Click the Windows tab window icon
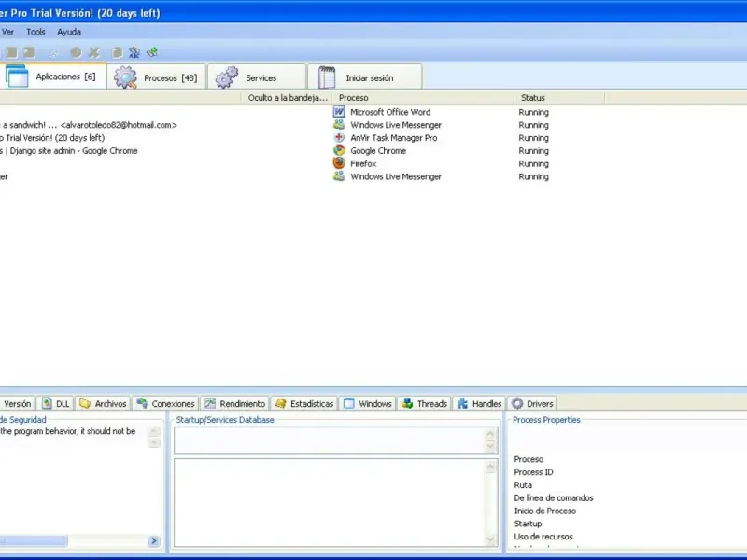The height and width of the screenshot is (560, 747). click(349, 403)
